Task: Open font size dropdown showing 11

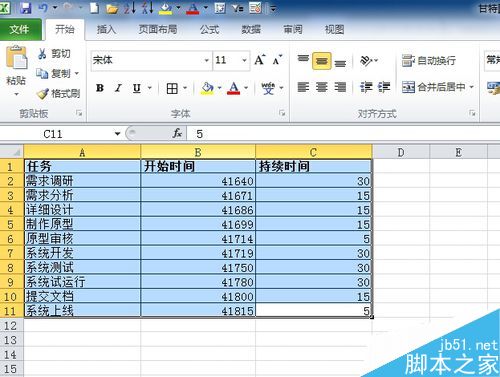Action: [244, 60]
